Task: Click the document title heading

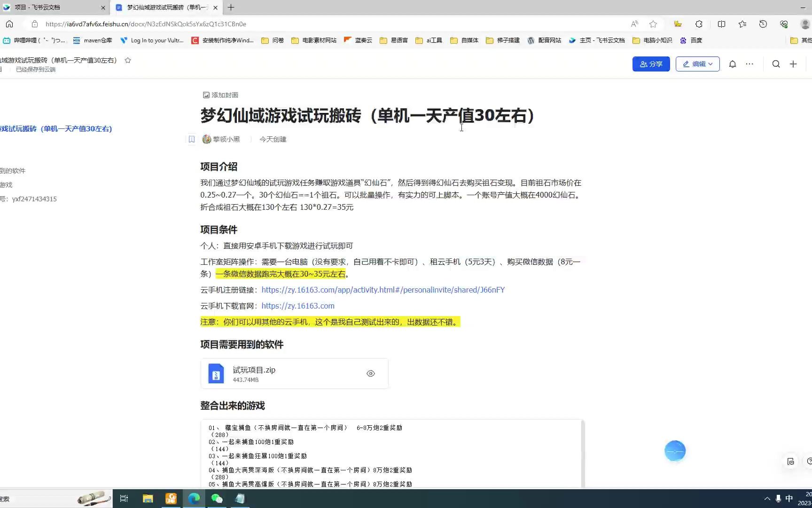Action: pyautogui.click(x=367, y=116)
